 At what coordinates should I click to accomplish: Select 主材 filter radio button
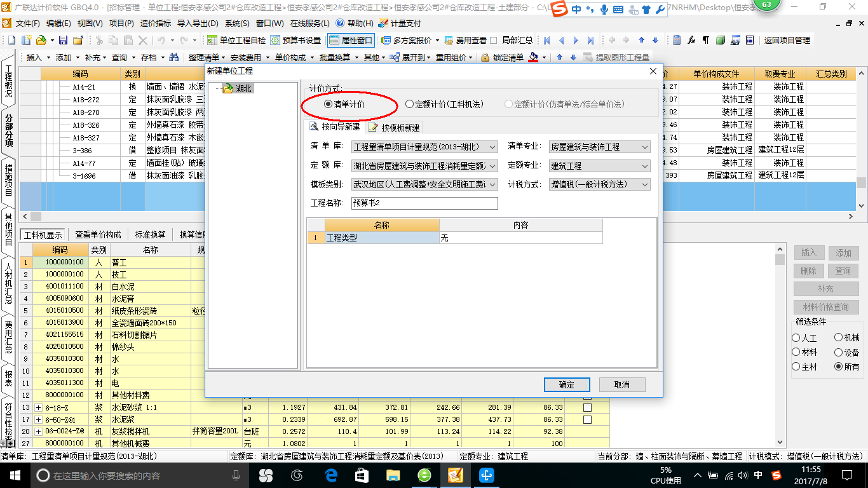(796, 367)
